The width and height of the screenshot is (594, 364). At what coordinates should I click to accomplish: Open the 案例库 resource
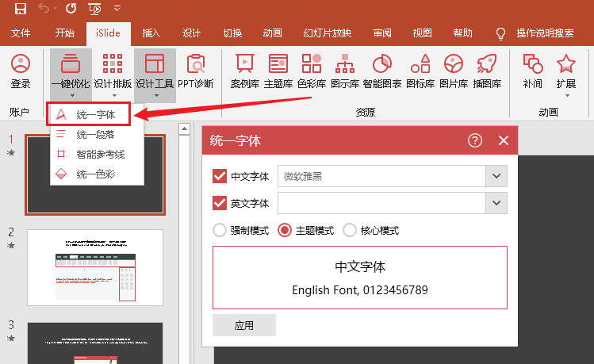[245, 71]
